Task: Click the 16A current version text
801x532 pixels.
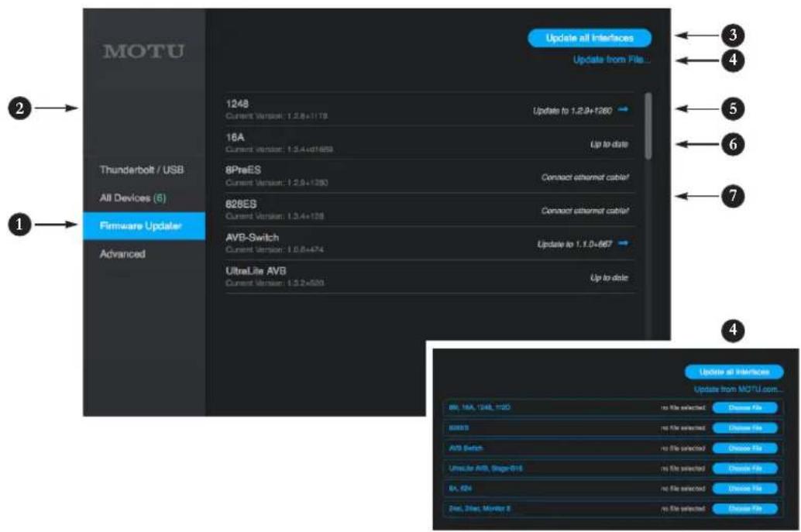Action: (x=279, y=149)
